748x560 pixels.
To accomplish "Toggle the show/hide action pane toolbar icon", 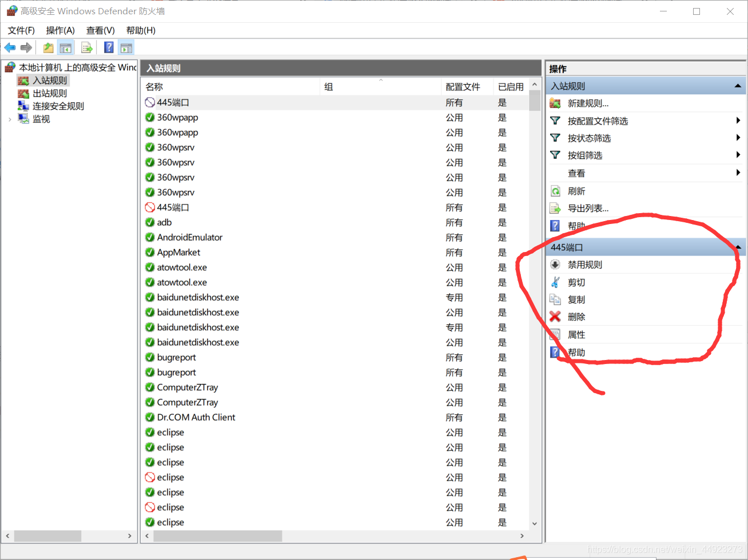I will click(x=126, y=48).
